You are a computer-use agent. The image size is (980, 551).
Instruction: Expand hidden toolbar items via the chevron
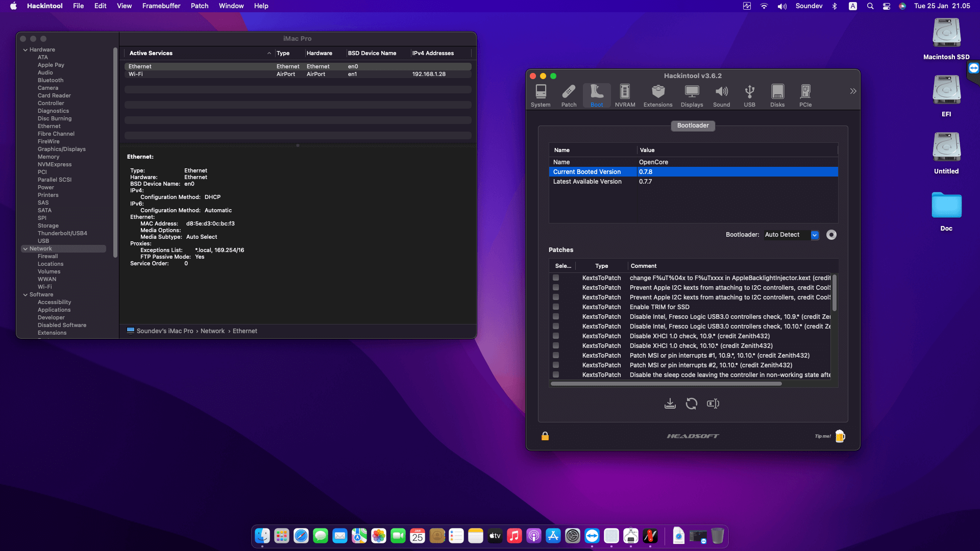pyautogui.click(x=852, y=91)
